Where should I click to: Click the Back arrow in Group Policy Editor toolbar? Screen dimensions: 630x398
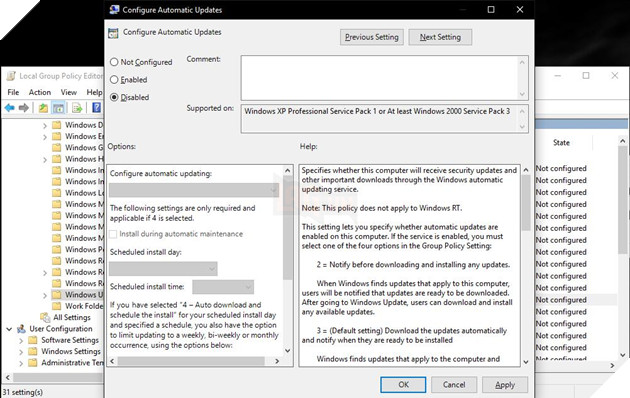pos(10,108)
